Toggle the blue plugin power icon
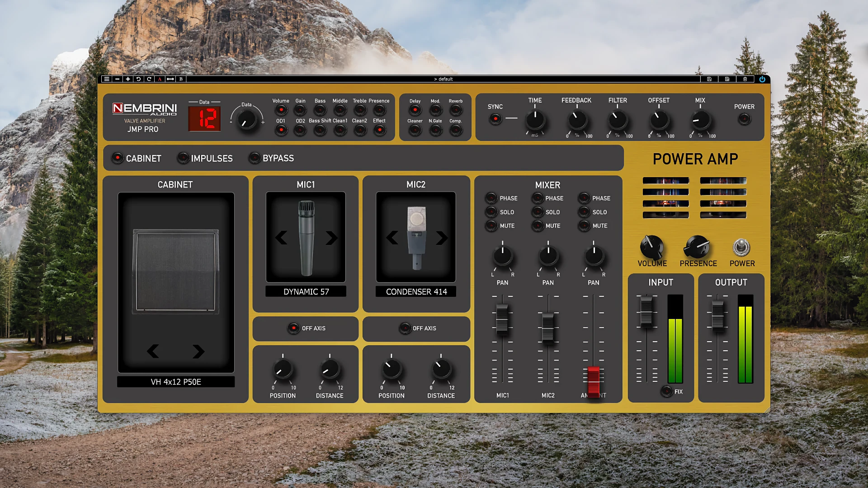 [x=762, y=79]
